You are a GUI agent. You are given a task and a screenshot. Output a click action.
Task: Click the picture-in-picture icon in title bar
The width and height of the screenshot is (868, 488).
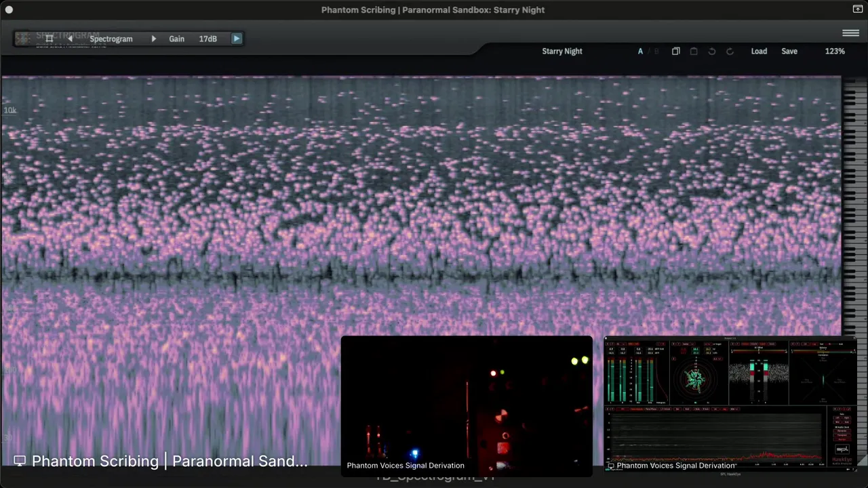pyautogui.click(x=857, y=9)
